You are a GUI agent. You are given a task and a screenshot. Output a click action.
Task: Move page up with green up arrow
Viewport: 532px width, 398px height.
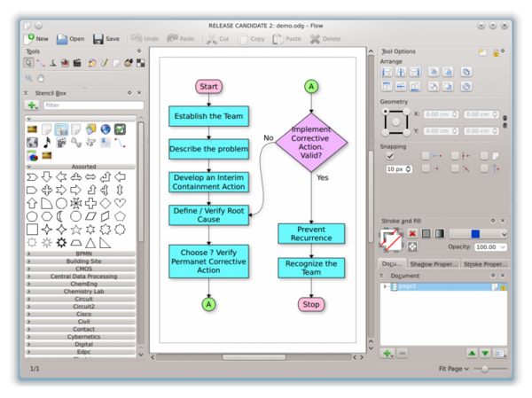click(472, 353)
